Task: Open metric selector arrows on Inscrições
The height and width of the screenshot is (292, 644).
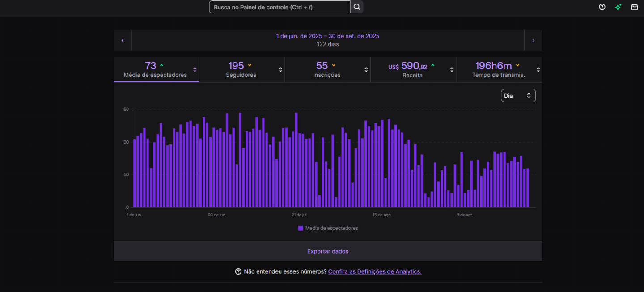Action: click(x=366, y=69)
